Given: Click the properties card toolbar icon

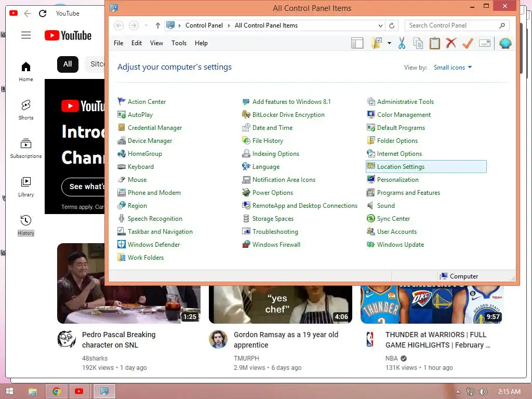Looking at the screenshot, I should [x=485, y=44].
